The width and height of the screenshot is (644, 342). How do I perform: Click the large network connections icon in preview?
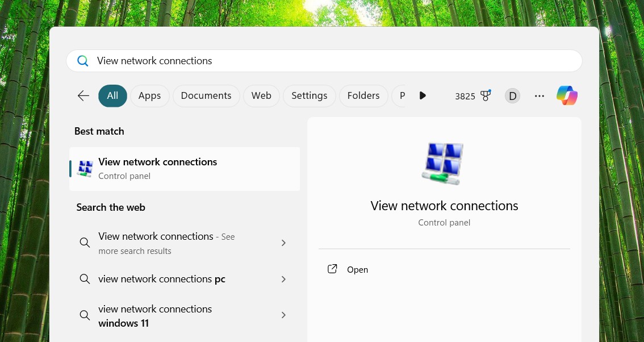[x=444, y=163]
